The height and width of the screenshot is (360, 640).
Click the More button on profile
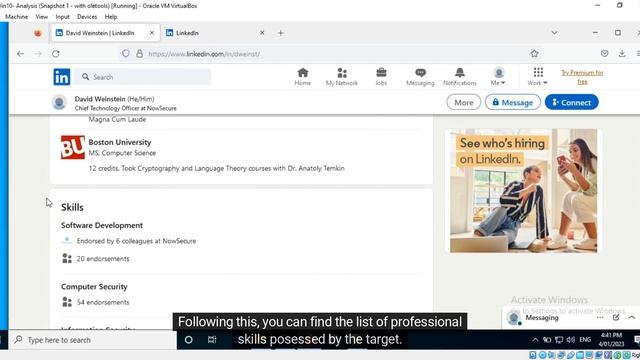pos(464,102)
